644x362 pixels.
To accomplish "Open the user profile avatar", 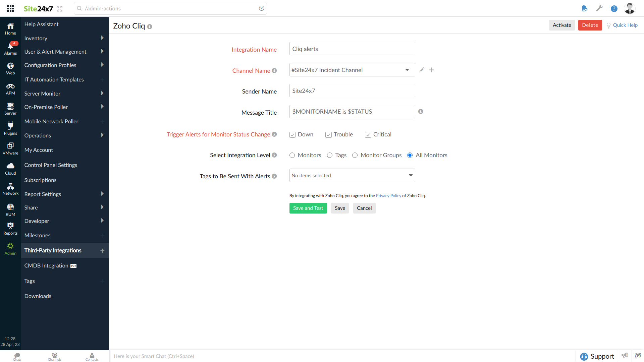I will [630, 8].
